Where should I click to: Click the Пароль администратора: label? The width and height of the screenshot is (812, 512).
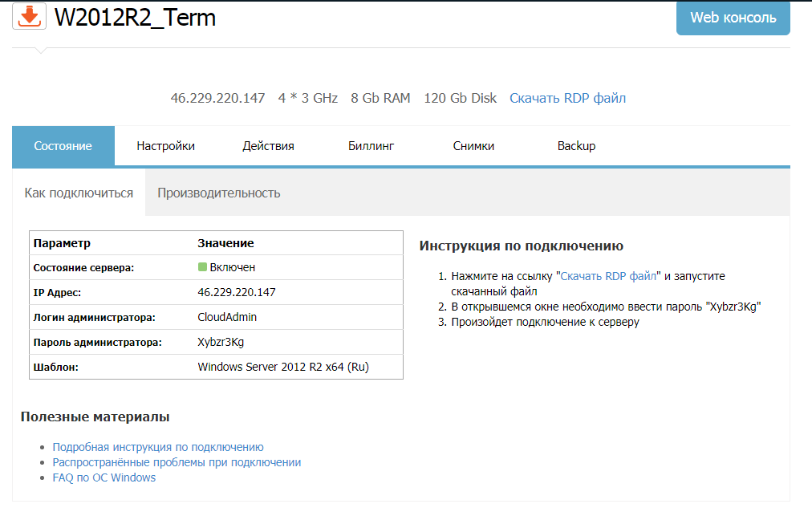pos(97,342)
